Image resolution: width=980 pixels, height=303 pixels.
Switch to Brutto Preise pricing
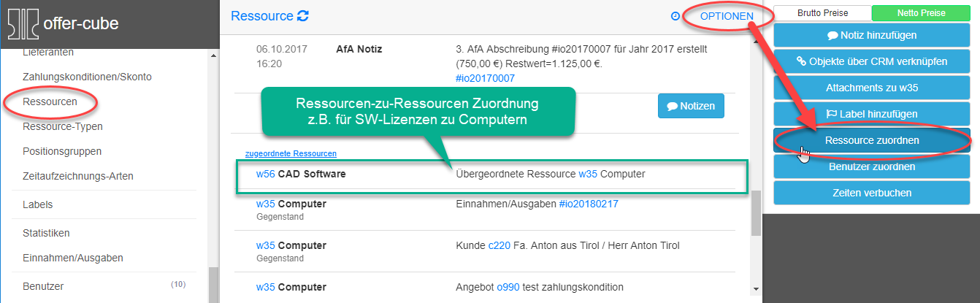822,13
